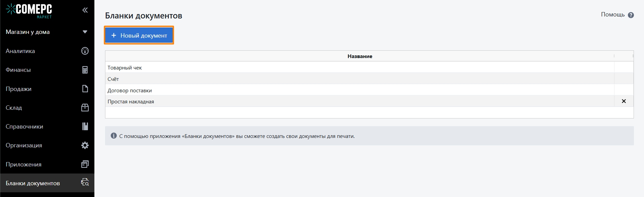Screen dimensions: 644x197
Task: Click the Finance calculator icon
Action: click(x=85, y=70)
